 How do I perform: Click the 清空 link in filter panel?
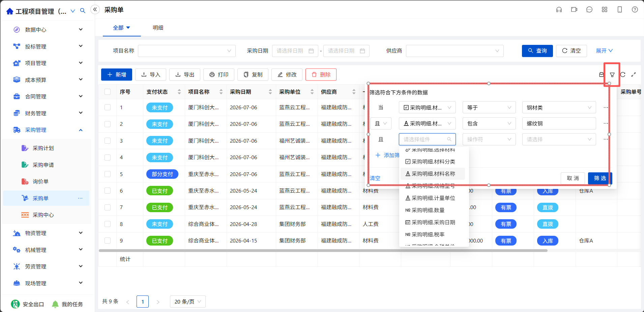click(x=375, y=178)
